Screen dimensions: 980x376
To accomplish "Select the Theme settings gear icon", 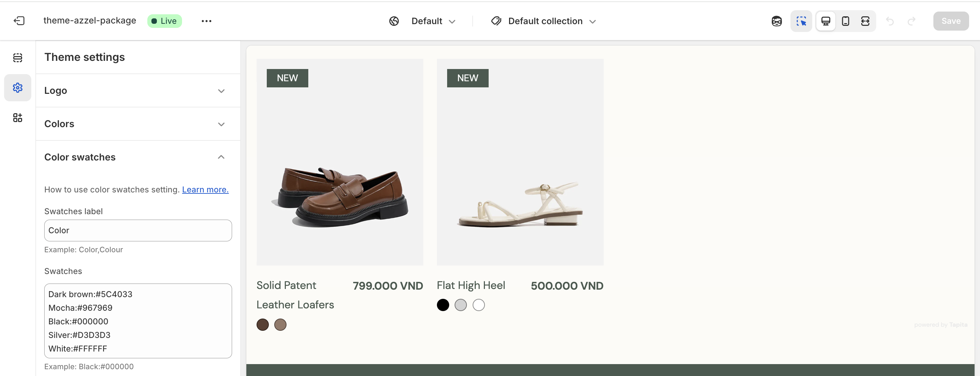I will (x=17, y=88).
